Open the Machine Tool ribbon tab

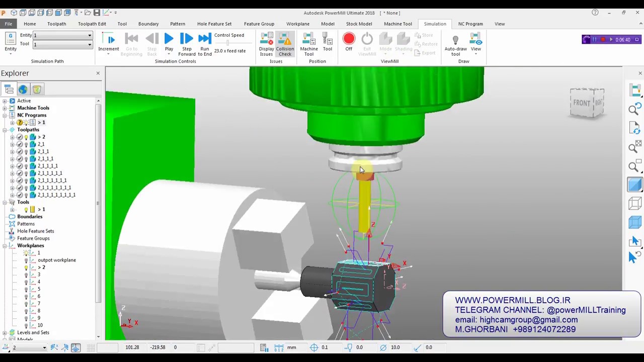pos(398,24)
